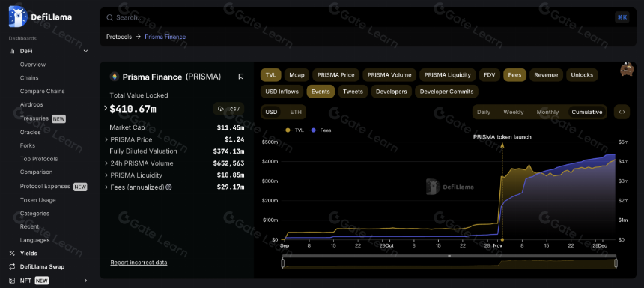The width and height of the screenshot is (644, 288).
Task: Open the Comparison page
Action: click(36, 172)
